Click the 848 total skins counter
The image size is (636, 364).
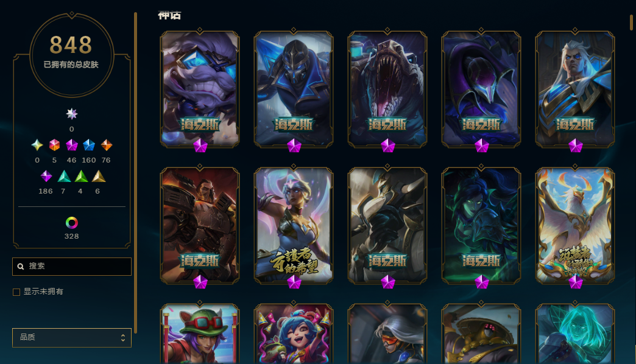[71, 44]
